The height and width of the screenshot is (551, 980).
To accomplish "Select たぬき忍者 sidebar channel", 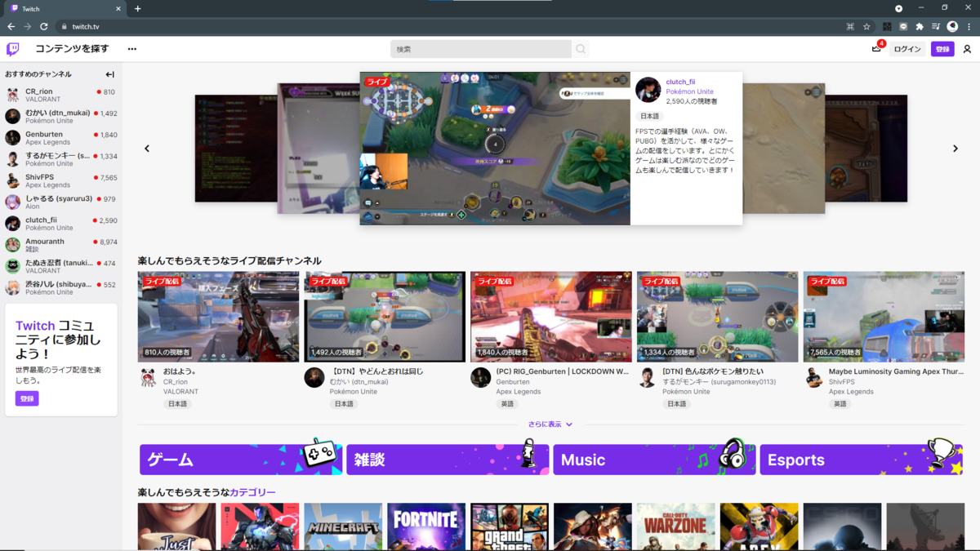I will (61, 266).
